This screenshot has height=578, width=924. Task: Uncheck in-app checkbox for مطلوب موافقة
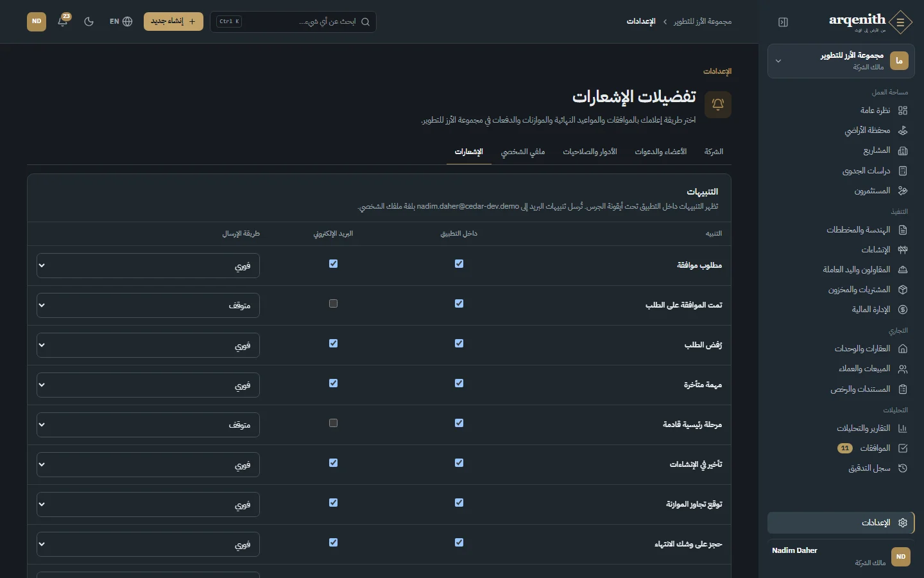(459, 264)
